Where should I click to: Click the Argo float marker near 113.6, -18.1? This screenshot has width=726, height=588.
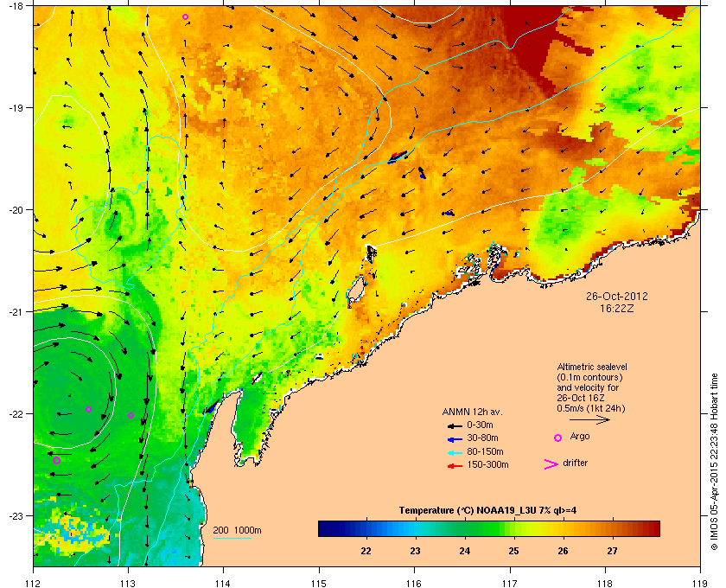(x=185, y=17)
